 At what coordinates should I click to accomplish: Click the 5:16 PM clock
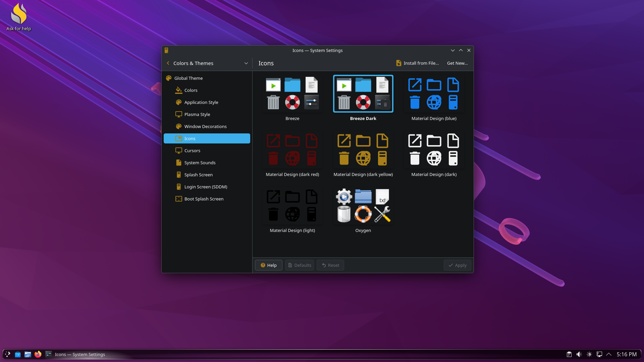(x=627, y=354)
